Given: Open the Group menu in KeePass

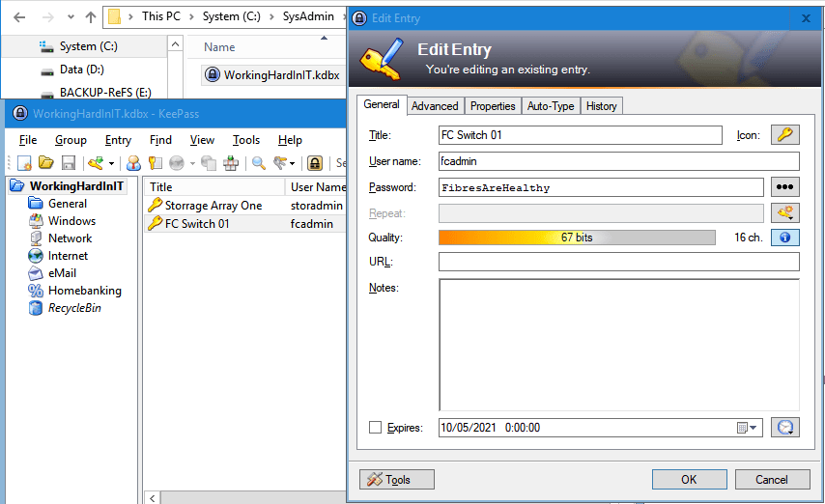Looking at the screenshot, I should click(x=71, y=140).
